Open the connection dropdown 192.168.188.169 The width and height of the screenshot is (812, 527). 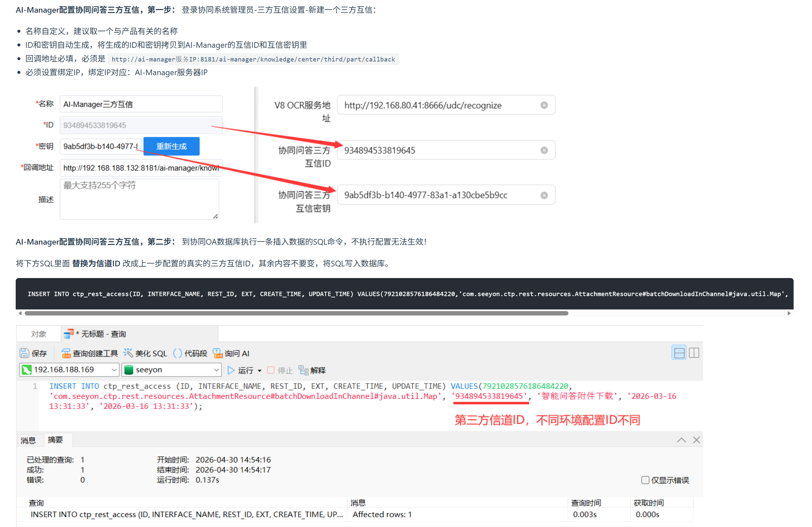(69, 370)
